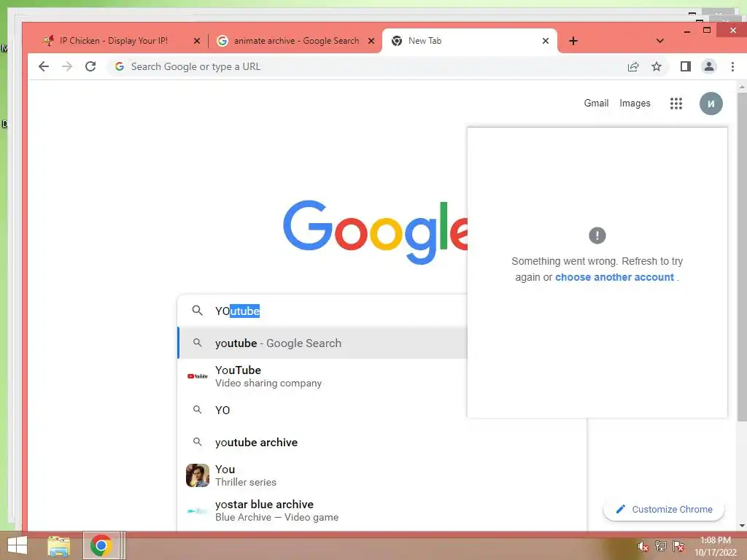Click the choose another account link
This screenshot has width=747, height=560.
click(x=614, y=277)
